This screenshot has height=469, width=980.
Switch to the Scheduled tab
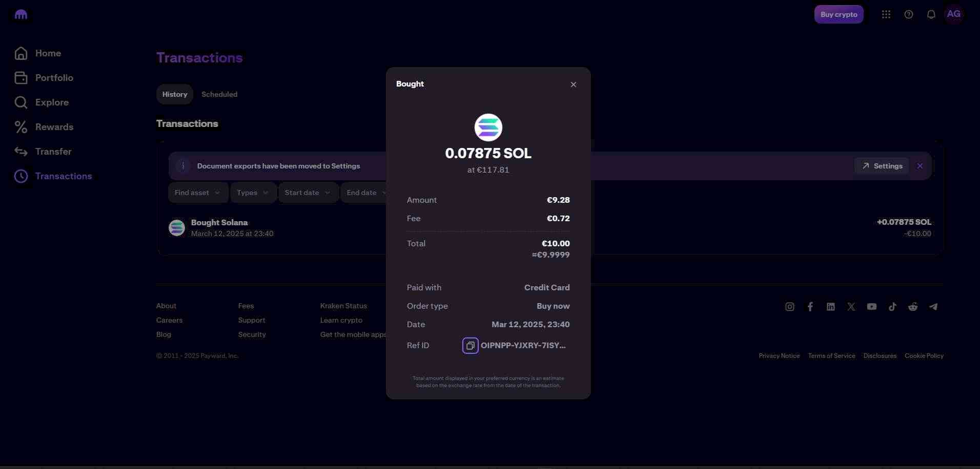click(219, 94)
